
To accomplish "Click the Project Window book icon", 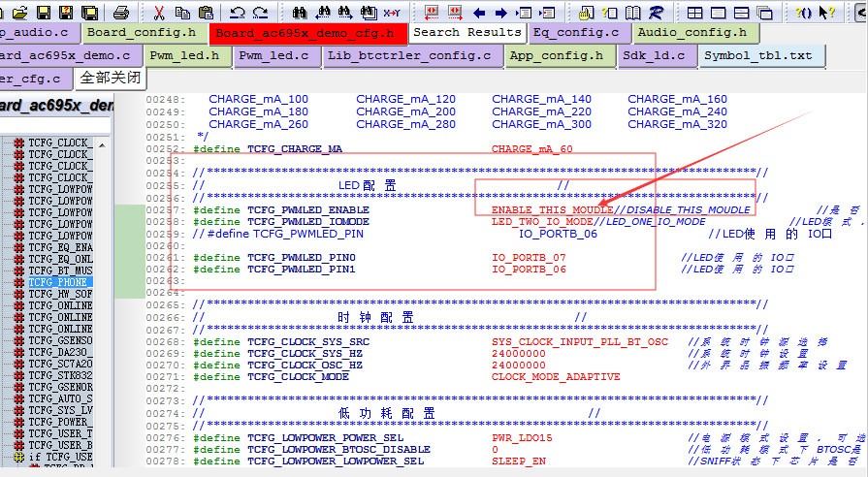I will tap(632, 13).
